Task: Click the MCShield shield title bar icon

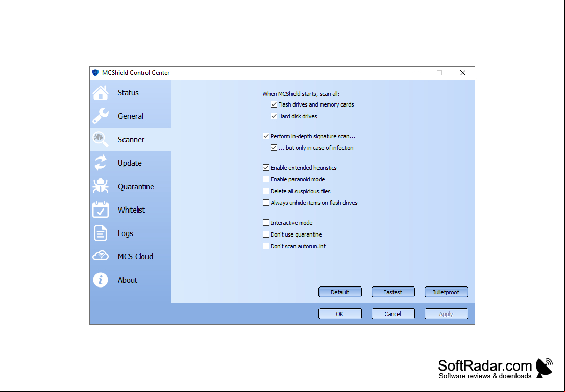Action: [x=95, y=73]
